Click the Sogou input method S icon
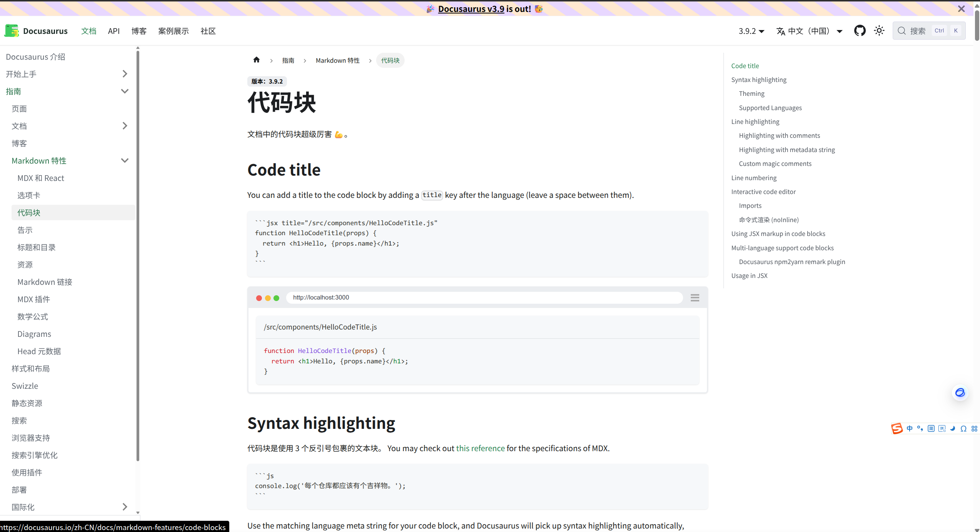The image size is (980, 532). pyautogui.click(x=897, y=428)
